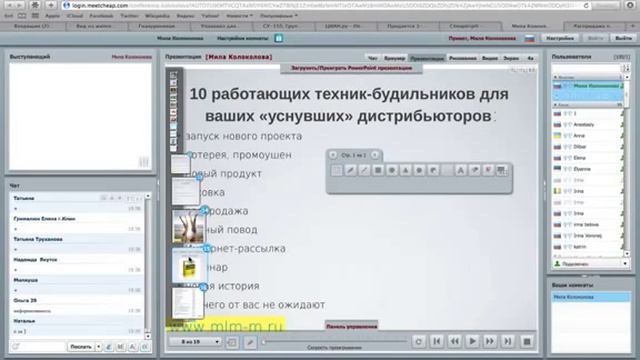Open Настройки комнаты link
The height and width of the screenshot is (360, 640).
click(242, 38)
